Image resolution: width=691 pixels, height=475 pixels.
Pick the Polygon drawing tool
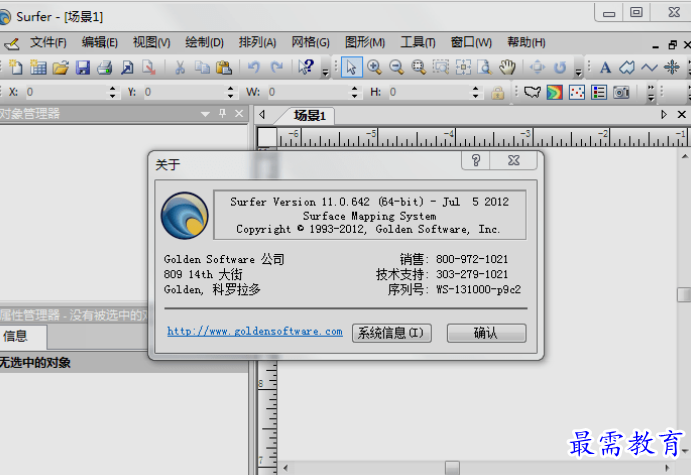(627, 67)
